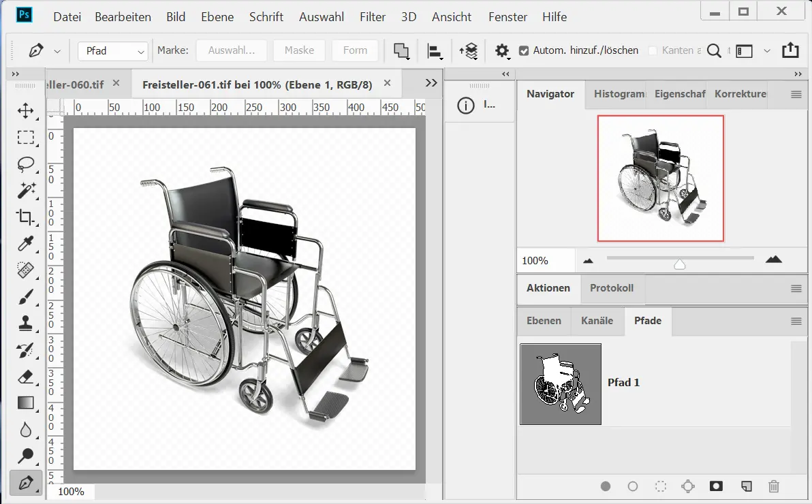Select the Eyedropper tool
Screen dimensions: 812x504
click(26, 244)
